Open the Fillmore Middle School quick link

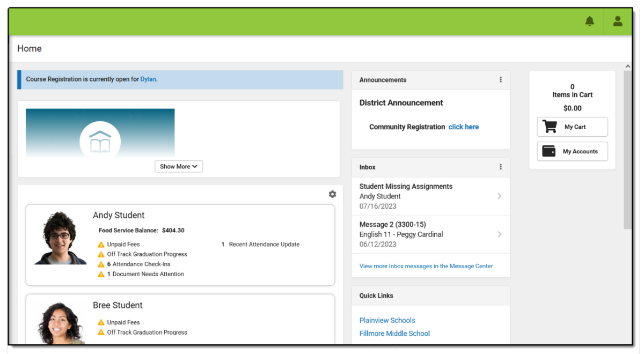click(x=395, y=334)
